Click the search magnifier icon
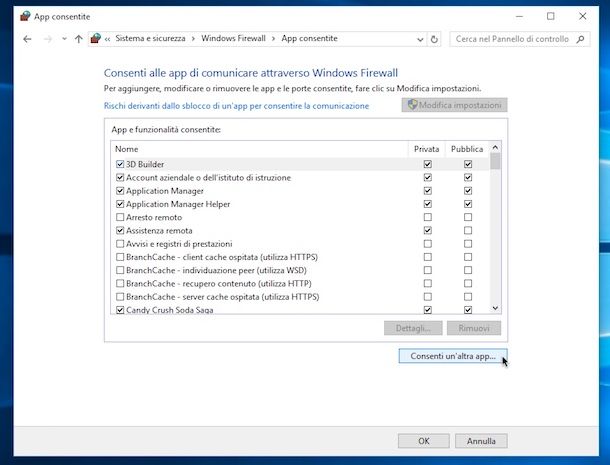 [x=580, y=39]
